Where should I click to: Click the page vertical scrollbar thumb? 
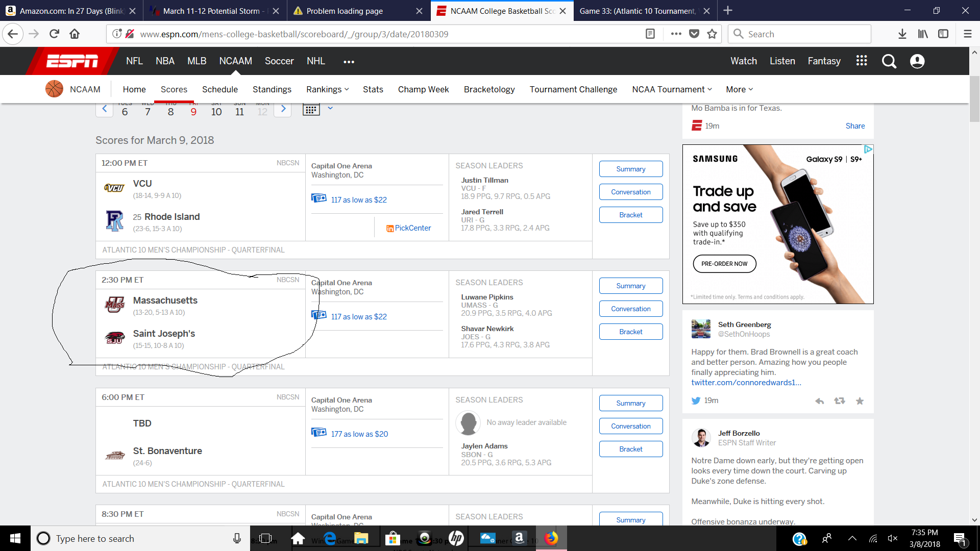(974, 98)
